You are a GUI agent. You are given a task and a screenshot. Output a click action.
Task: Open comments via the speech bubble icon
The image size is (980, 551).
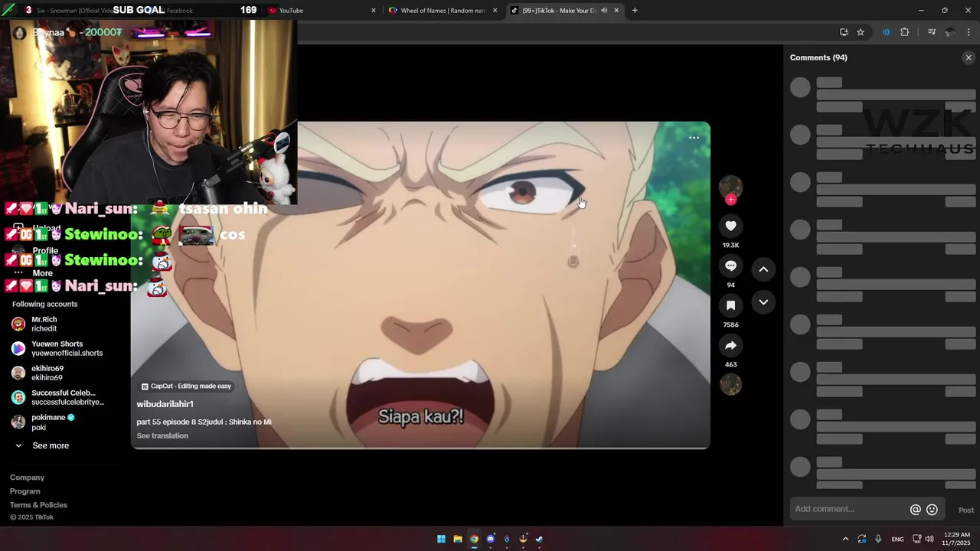coord(730,266)
